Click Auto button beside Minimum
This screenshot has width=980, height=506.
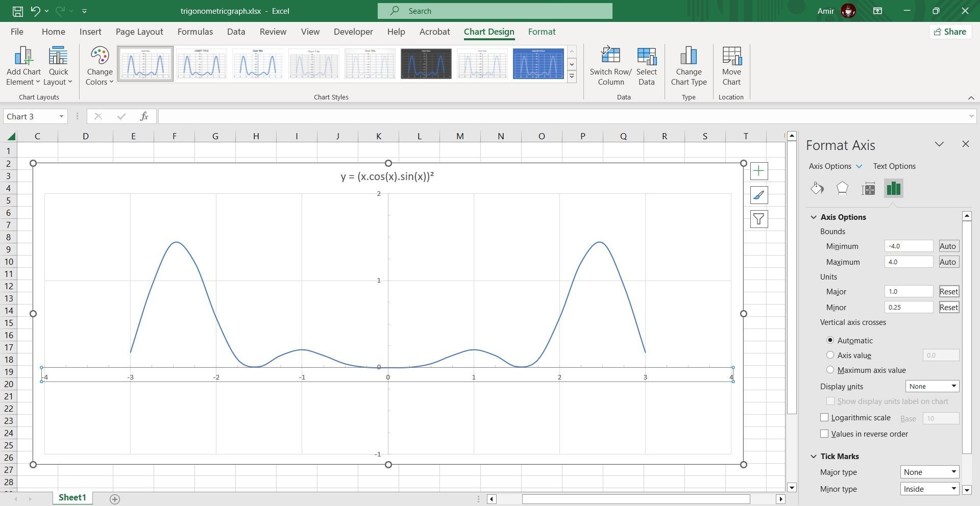point(948,246)
